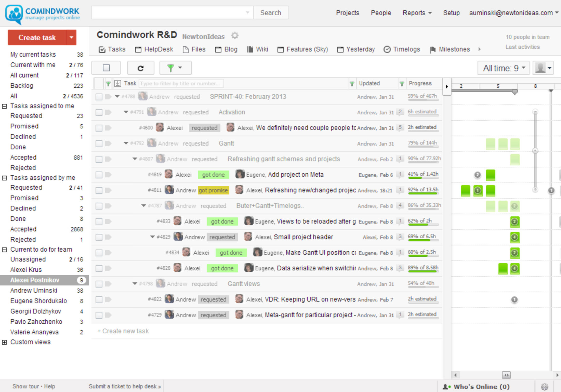
Task: Collapse the Tasks assigned to me group
Action: click(x=4, y=106)
